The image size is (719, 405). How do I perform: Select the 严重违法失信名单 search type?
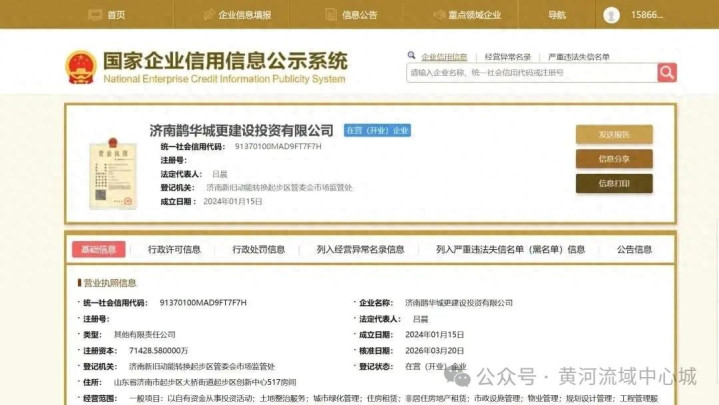pyautogui.click(x=579, y=57)
